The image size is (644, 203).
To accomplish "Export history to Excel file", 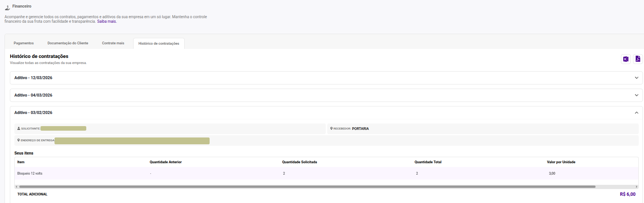I will [x=626, y=59].
